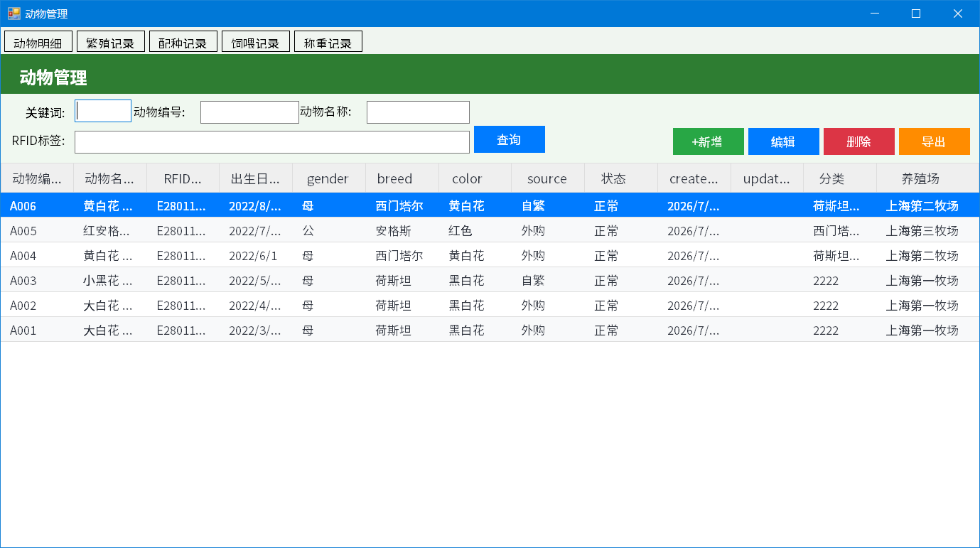Viewport: 980px width, 548px height.
Task: Switch to 饲喂记录 tab
Action: 256,42
